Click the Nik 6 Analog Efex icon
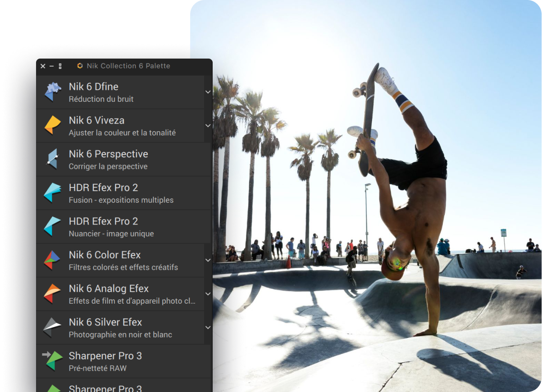The image size is (542, 392). (x=52, y=294)
